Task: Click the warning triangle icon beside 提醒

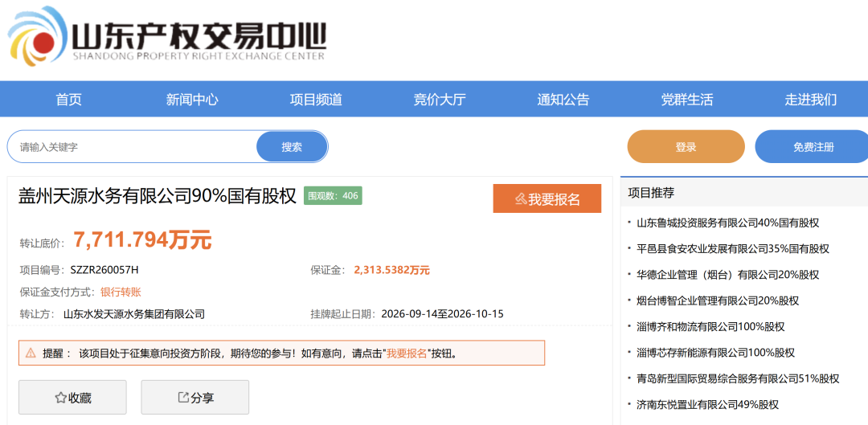Action: click(31, 353)
